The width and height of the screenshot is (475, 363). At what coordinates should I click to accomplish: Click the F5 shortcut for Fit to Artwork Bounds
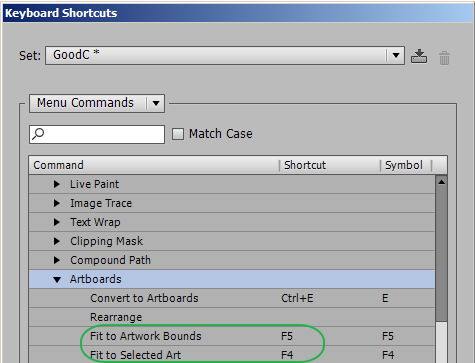[x=287, y=336]
